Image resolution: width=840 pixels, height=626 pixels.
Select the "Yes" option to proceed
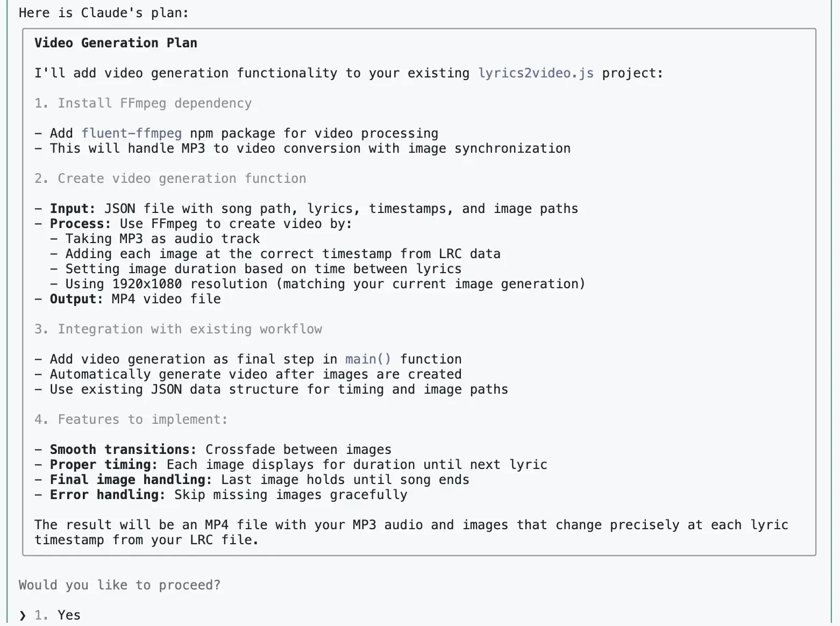click(69, 615)
